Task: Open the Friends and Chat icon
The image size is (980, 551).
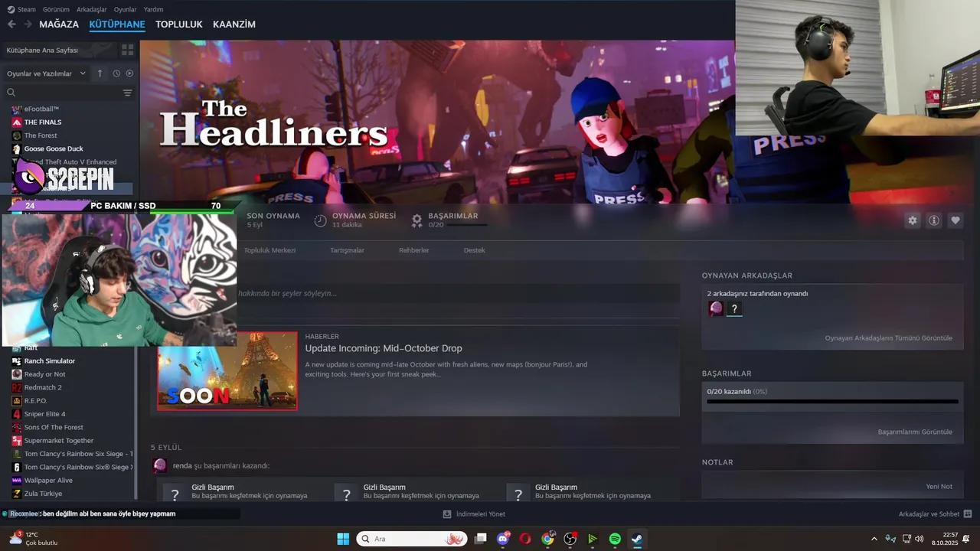Action: pos(968,514)
